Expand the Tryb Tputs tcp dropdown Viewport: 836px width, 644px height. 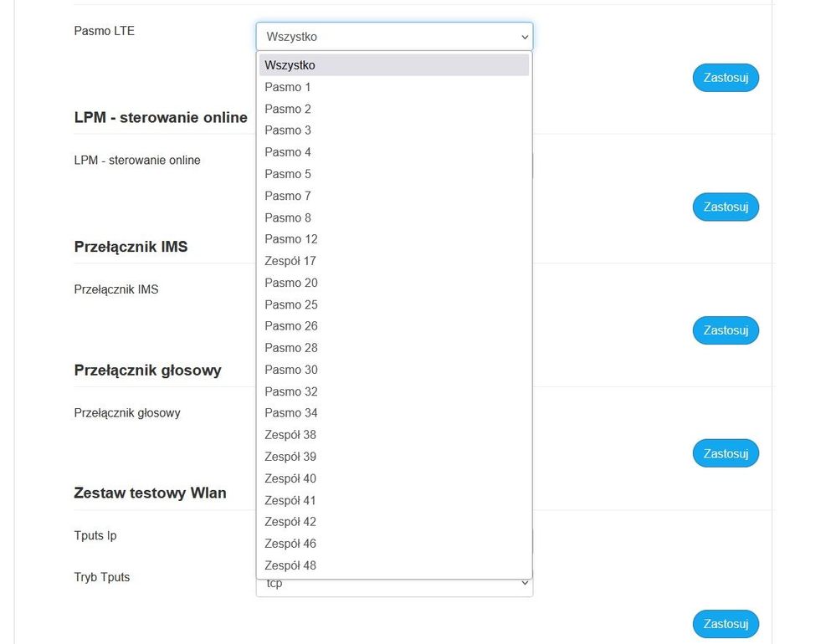click(393, 586)
